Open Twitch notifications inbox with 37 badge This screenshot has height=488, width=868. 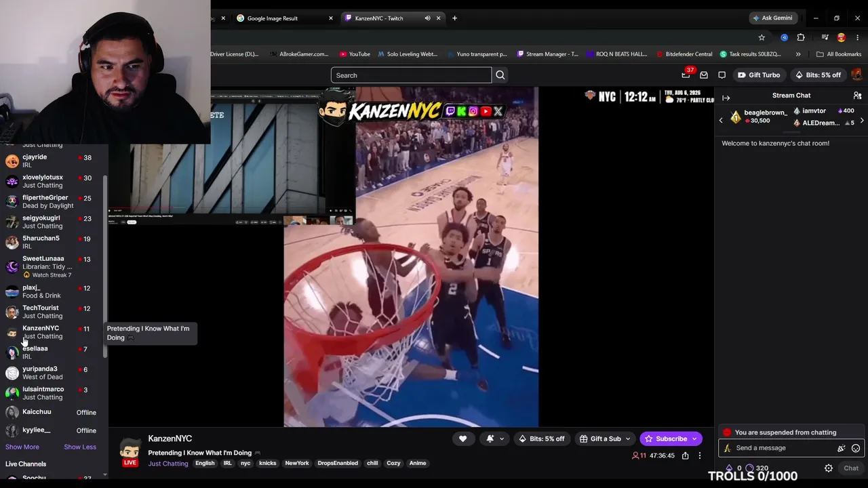pos(686,75)
